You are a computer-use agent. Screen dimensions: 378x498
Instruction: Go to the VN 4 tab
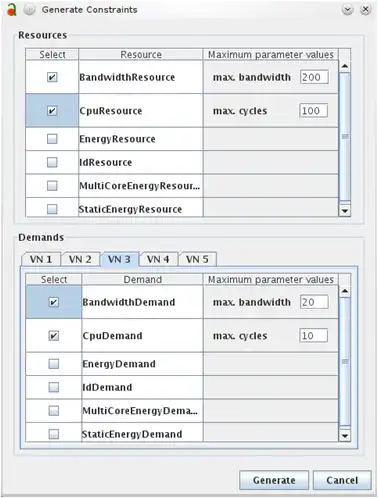click(x=158, y=259)
